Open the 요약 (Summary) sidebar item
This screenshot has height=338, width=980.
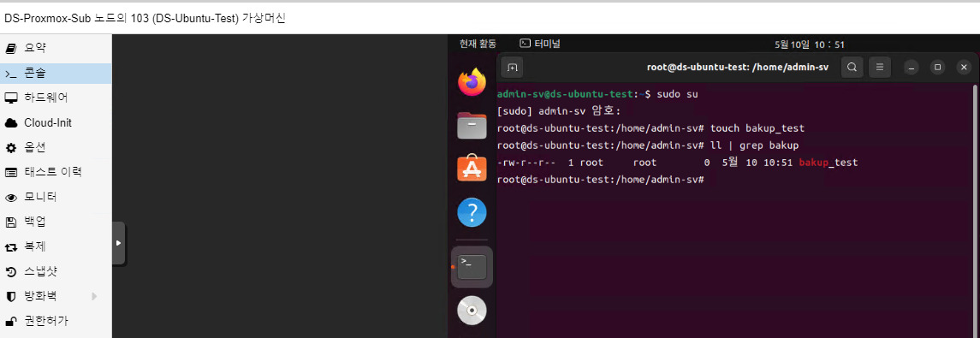pyautogui.click(x=56, y=48)
